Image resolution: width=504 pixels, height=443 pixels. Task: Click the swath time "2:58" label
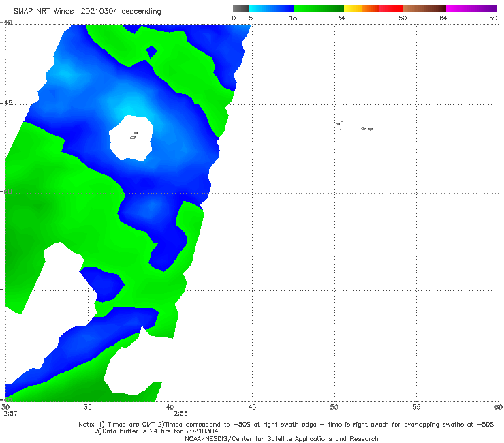point(180,414)
